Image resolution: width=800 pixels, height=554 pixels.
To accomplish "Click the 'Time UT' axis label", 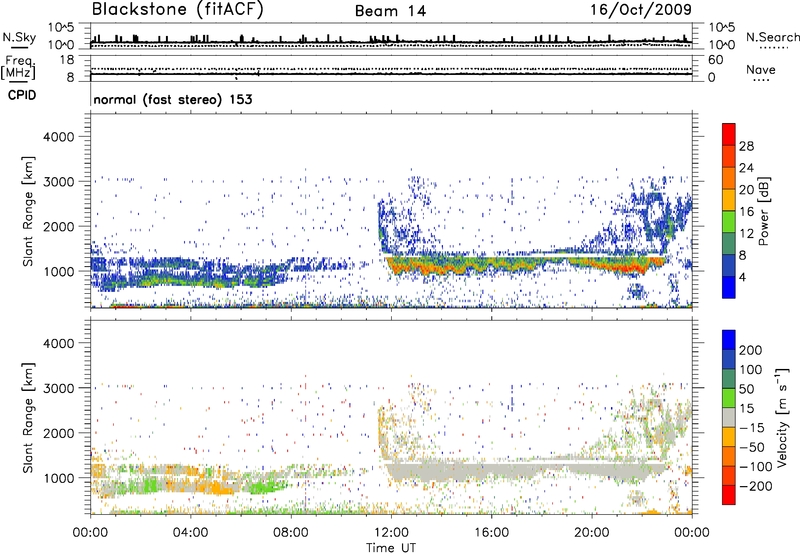I will coord(391,548).
